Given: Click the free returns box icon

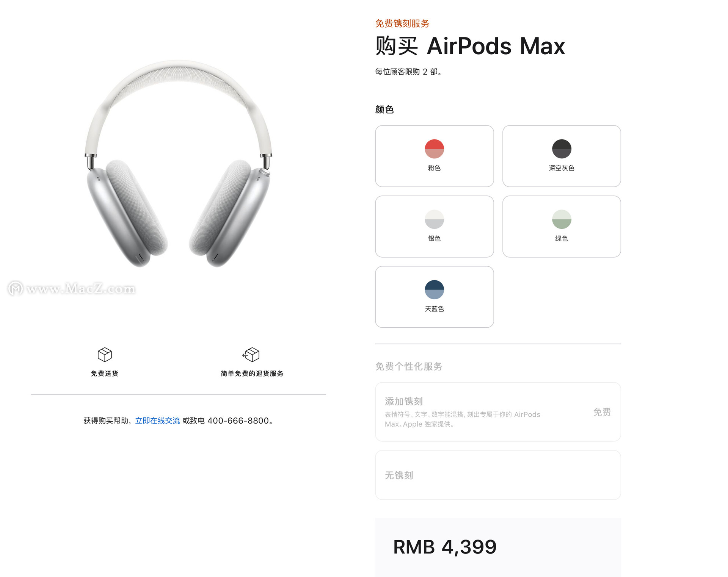Looking at the screenshot, I should [251, 355].
